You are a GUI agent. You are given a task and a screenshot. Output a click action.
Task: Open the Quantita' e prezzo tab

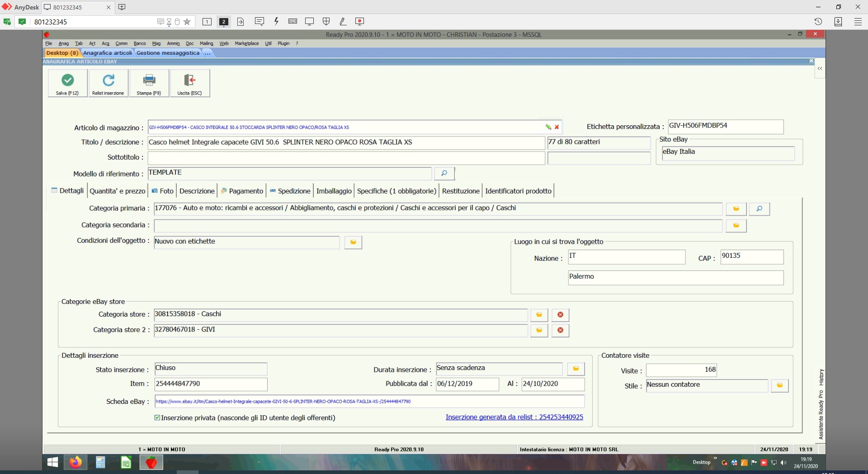(118, 191)
